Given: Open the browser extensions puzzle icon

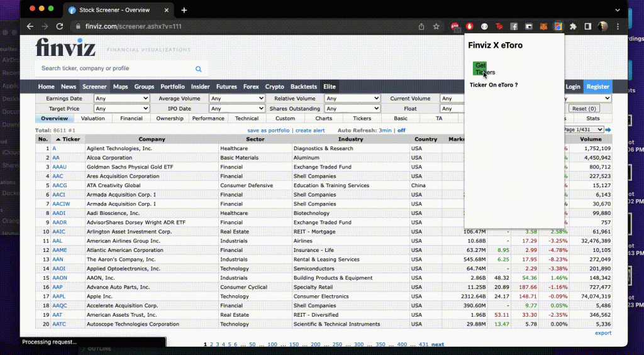Looking at the screenshot, I should click(573, 26).
